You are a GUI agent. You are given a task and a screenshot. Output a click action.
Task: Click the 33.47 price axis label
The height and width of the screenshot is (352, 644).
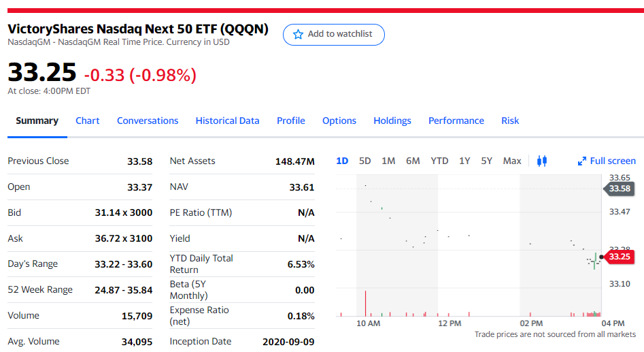tap(620, 212)
